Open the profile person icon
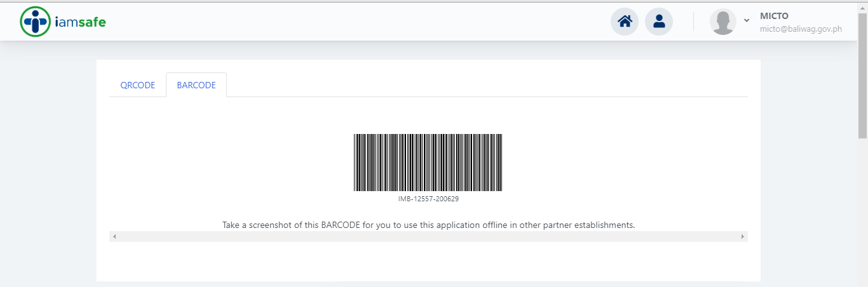Viewport: 868px width, 287px height. 659,22
